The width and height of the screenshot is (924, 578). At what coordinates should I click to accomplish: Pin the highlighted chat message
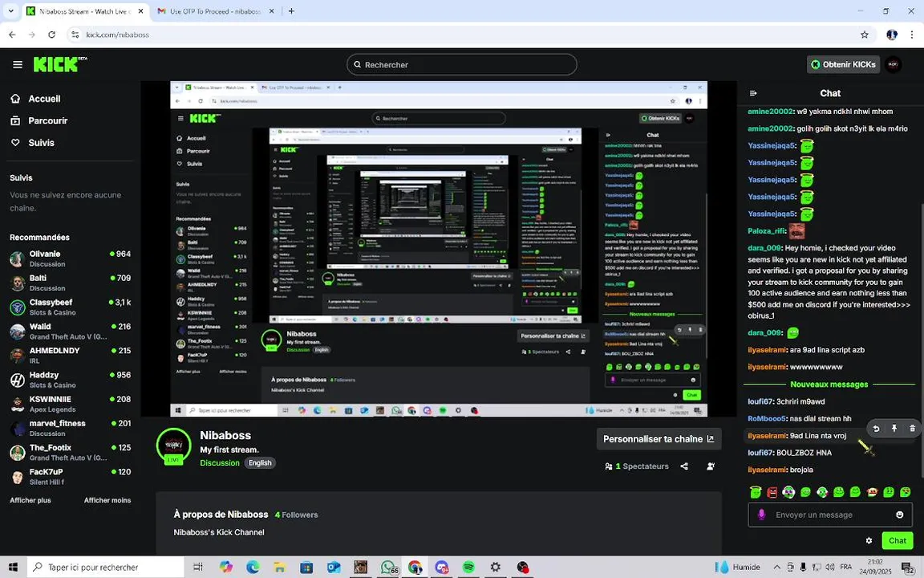pyautogui.click(x=894, y=428)
